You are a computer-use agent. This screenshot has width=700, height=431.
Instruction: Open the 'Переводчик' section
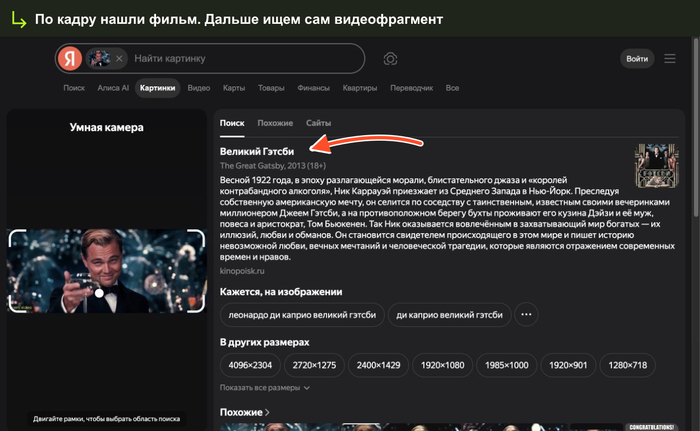coord(412,88)
